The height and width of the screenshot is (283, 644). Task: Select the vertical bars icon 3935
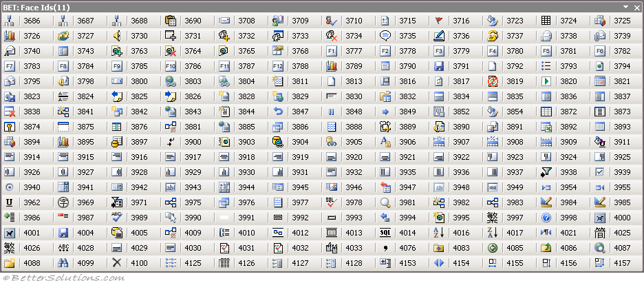click(x=385, y=172)
